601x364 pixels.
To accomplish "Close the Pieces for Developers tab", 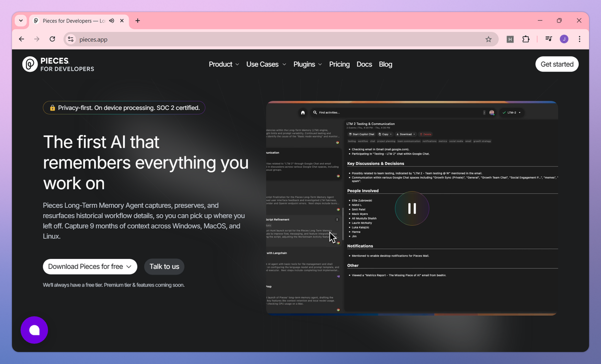I will coord(122,21).
